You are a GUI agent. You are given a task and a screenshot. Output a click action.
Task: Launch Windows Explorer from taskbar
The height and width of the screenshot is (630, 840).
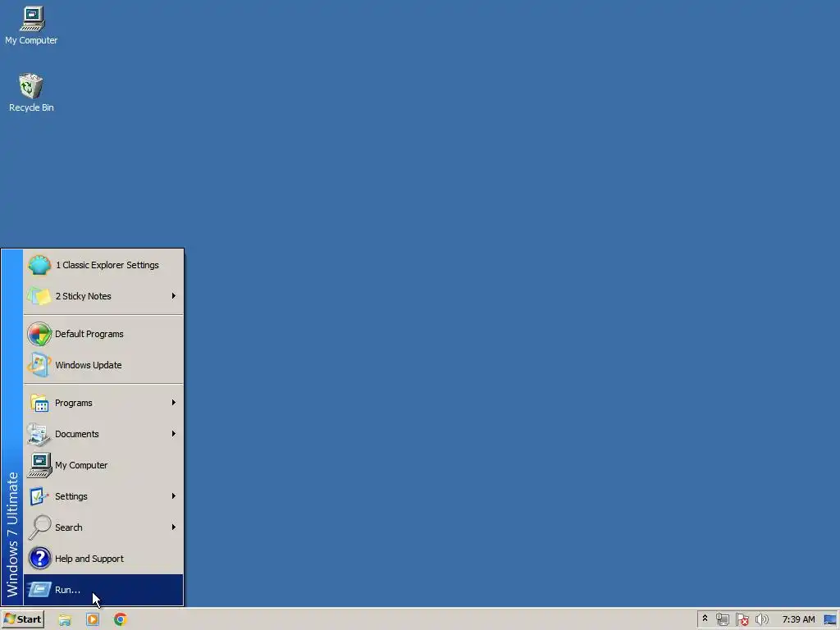pos(65,620)
